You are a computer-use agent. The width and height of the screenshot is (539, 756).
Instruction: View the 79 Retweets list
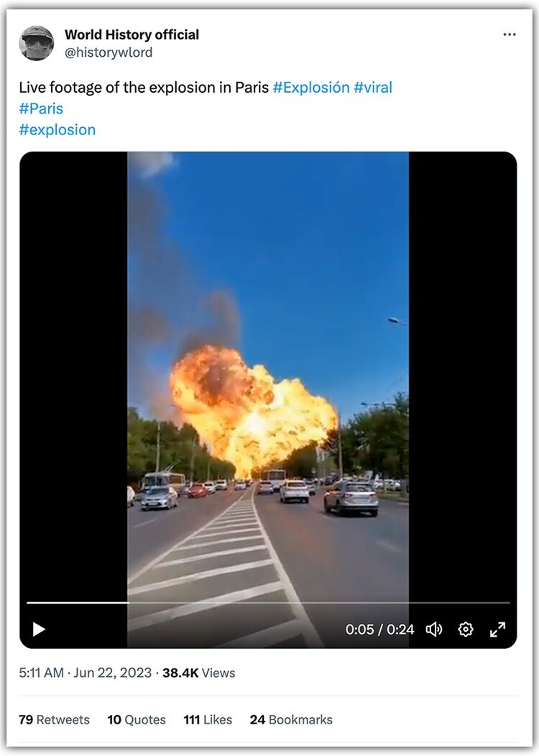click(54, 719)
